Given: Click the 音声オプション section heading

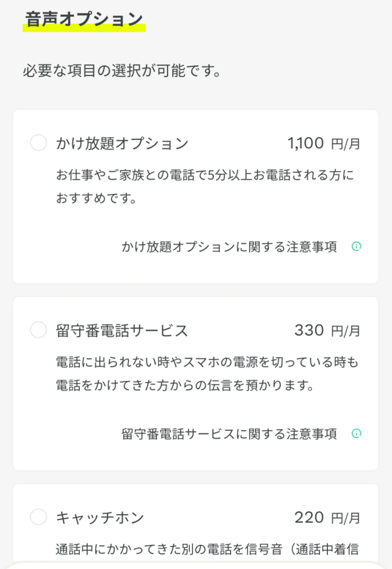Looking at the screenshot, I should click(84, 19).
